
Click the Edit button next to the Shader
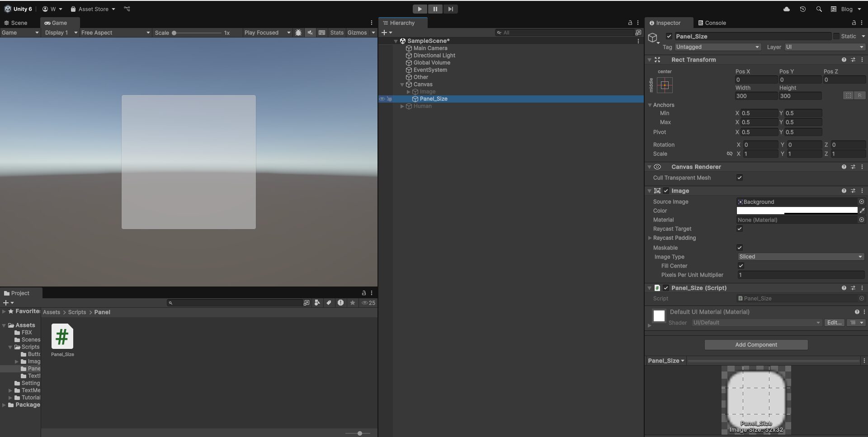(x=834, y=322)
